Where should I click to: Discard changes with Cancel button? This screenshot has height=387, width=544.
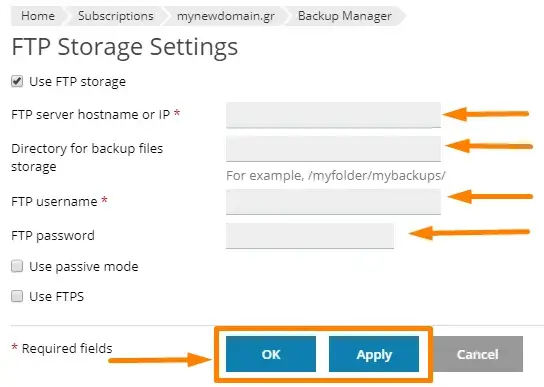click(477, 354)
